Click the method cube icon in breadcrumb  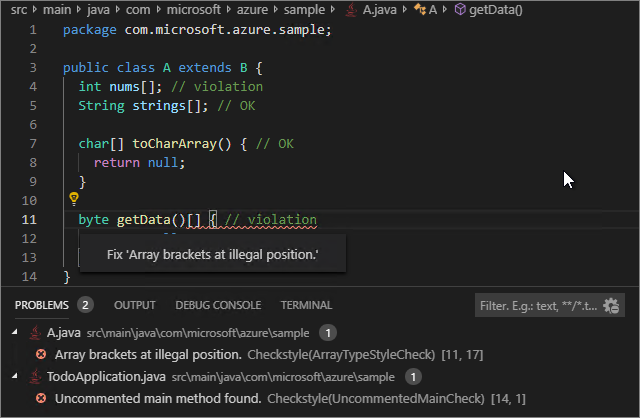(x=460, y=9)
